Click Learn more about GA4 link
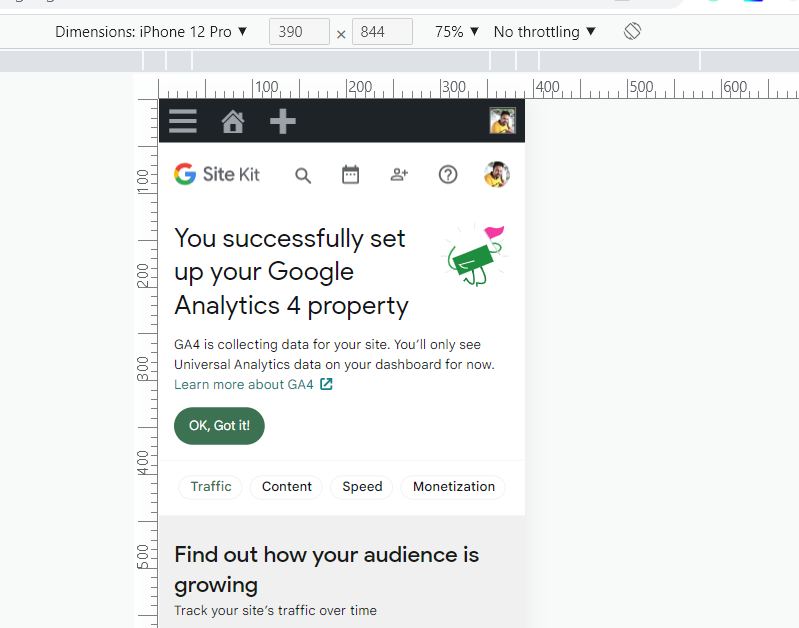This screenshot has width=799, height=628. pos(244,384)
